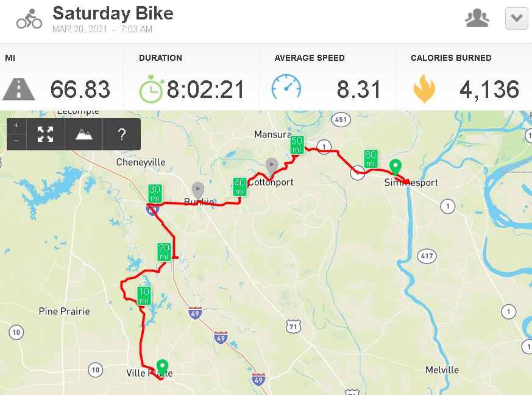The image size is (532, 395).
Task: Expand map to fullscreen view
Action: pos(46,134)
